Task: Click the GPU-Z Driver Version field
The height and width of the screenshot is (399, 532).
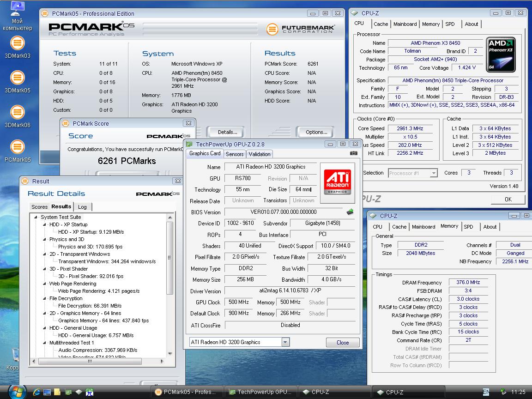Action: [x=290, y=291]
